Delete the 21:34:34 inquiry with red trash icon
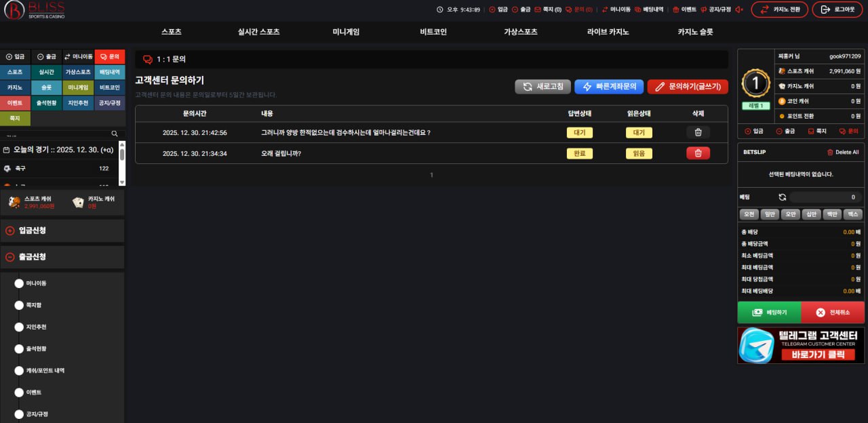 [698, 153]
